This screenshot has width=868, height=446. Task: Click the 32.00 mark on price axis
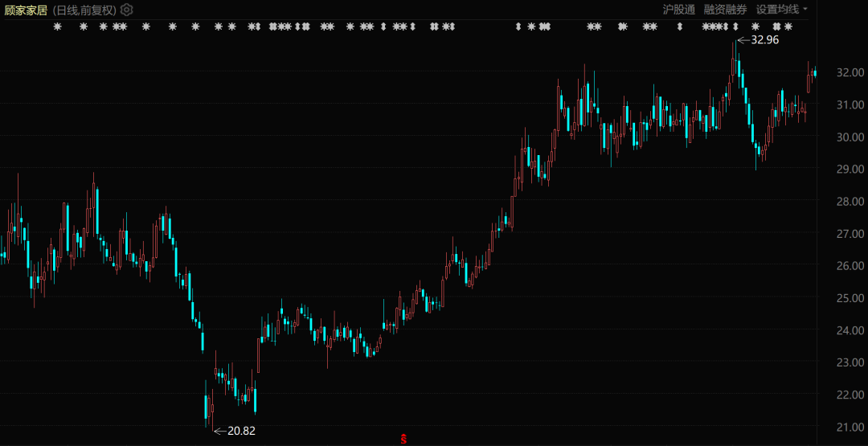point(850,72)
